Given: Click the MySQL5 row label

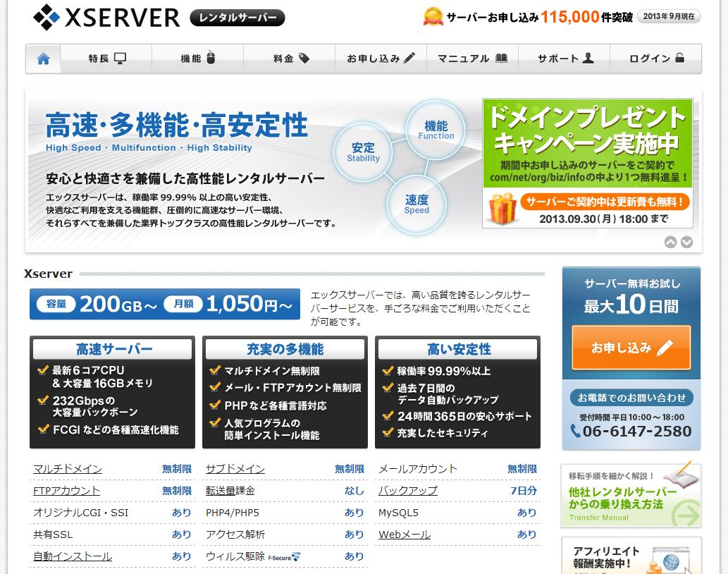Looking at the screenshot, I should [x=398, y=513].
